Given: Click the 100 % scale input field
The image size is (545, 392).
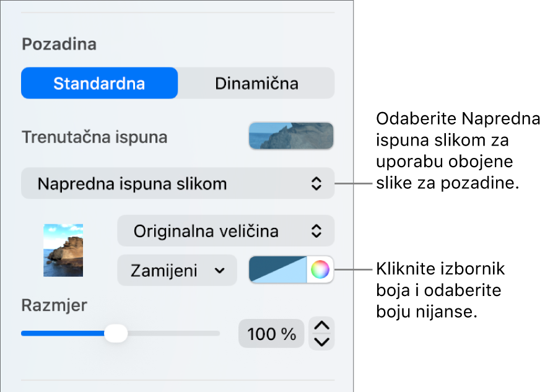Looking at the screenshot, I should point(271,334).
